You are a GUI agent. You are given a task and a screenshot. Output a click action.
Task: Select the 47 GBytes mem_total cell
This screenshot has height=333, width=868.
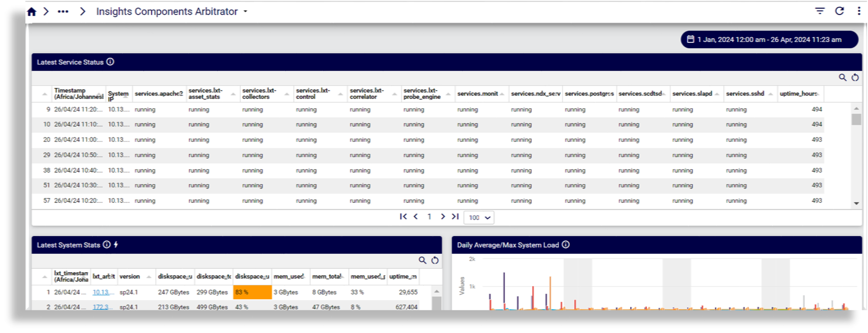tap(326, 307)
